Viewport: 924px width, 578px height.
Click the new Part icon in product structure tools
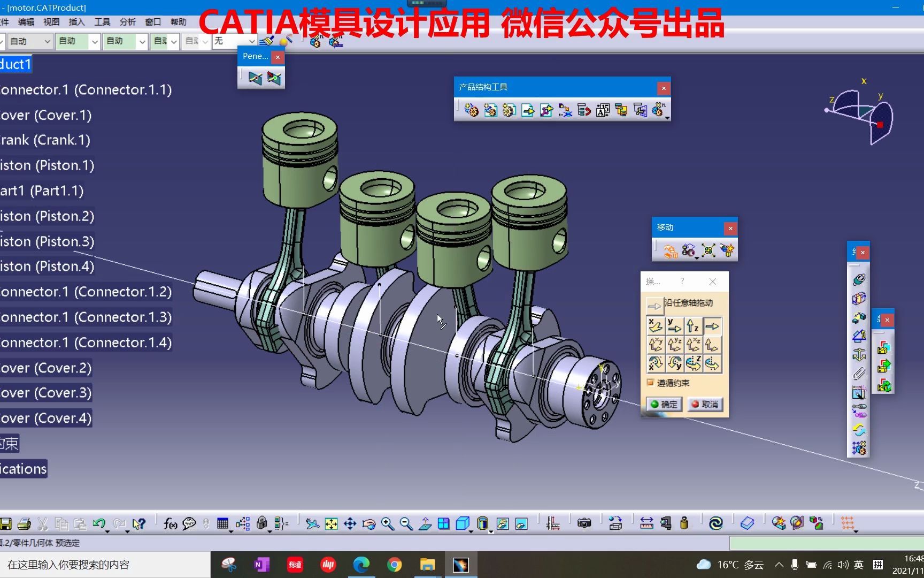point(509,110)
